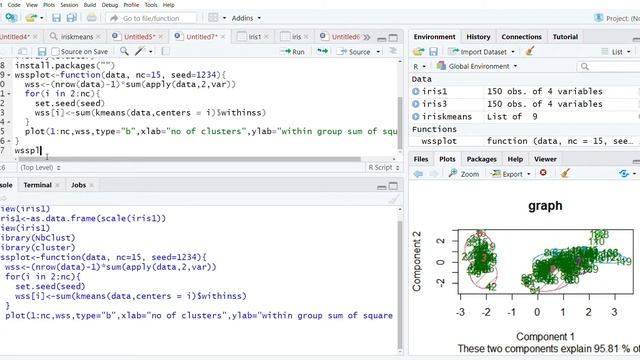Open the Session menu

(69, 5)
